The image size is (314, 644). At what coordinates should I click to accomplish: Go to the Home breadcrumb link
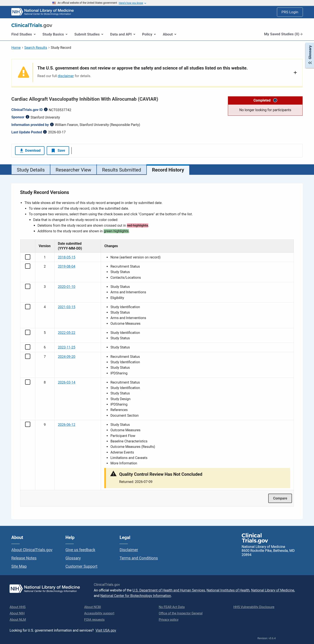click(x=16, y=48)
